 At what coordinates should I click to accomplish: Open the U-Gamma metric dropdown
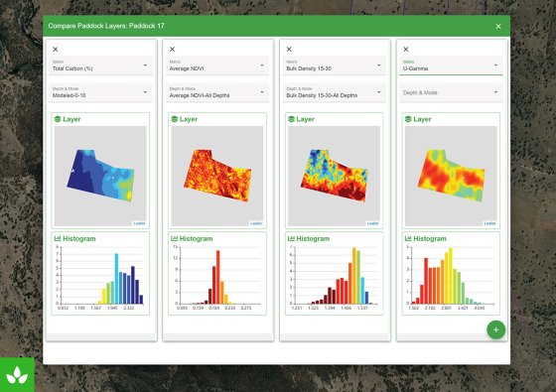(x=451, y=65)
